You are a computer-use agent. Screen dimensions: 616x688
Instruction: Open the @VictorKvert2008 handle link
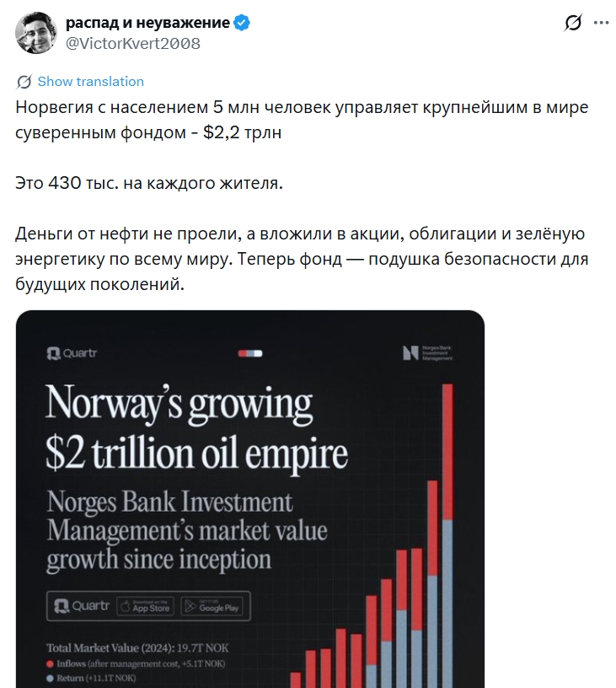[133, 44]
